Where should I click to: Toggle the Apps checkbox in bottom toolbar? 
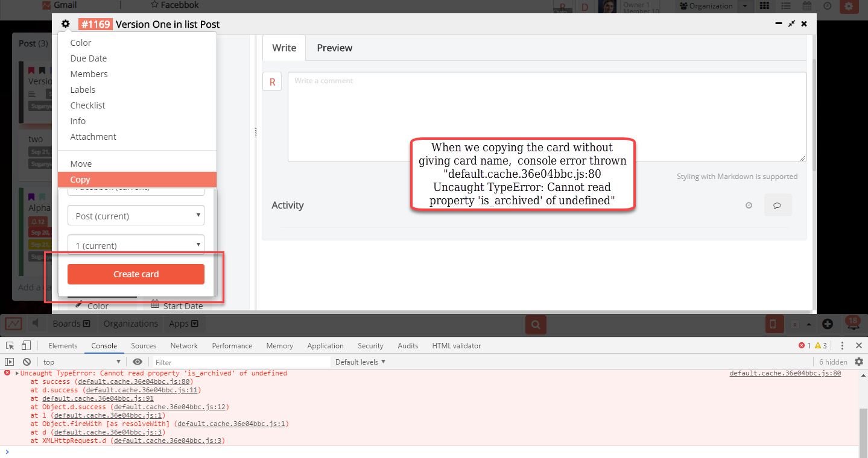[x=193, y=324]
